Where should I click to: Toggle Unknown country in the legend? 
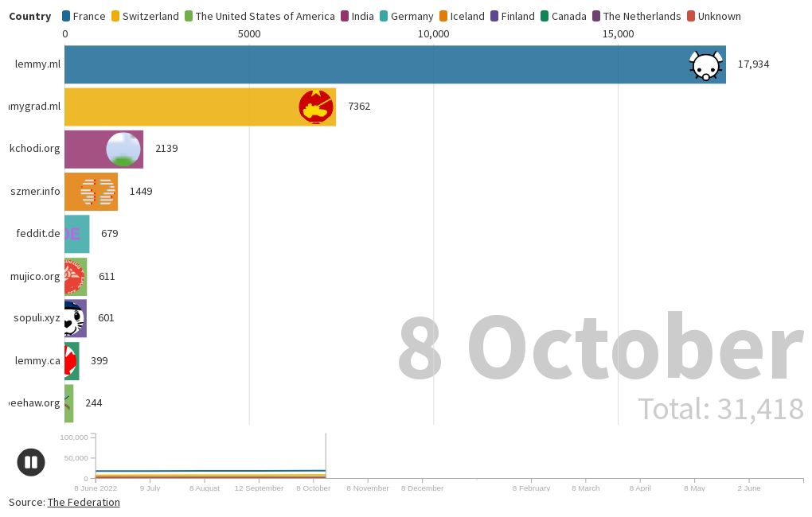(x=712, y=16)
